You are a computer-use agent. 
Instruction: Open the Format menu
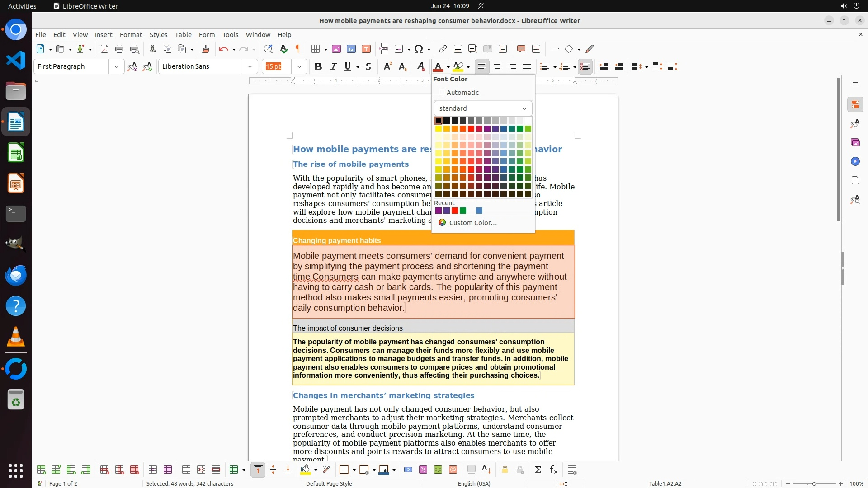131,35
